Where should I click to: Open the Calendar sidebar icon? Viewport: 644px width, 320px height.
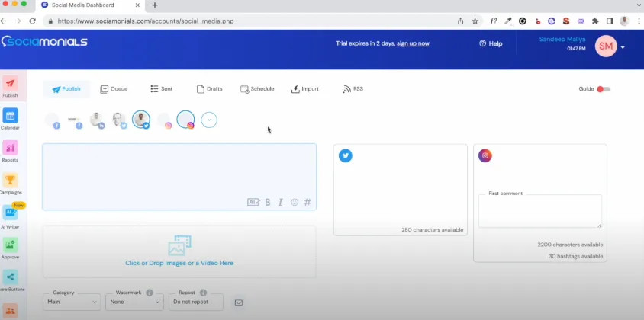coord(10,116)
